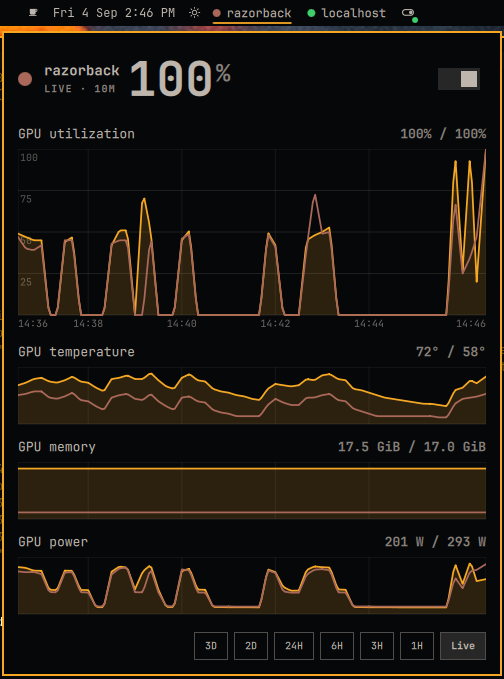Screen dimensions: 504x679
Task: Select the razorback host tab in top bar
Action: (x=252, y=13)
